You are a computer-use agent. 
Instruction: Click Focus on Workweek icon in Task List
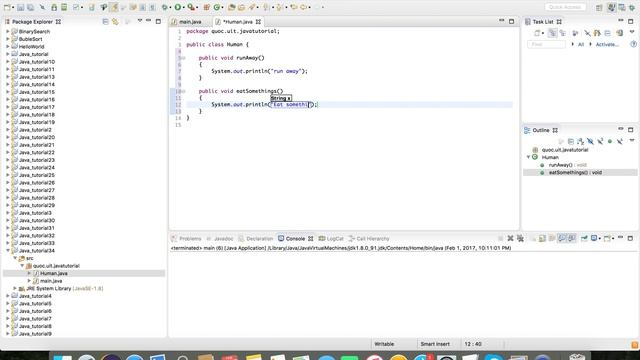click(575, 33)
